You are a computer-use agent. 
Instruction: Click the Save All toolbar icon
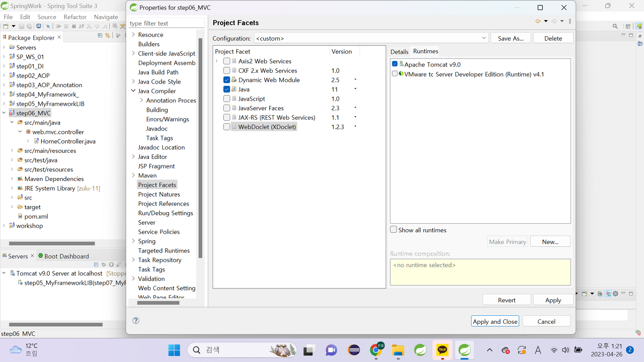click(29, 26)
